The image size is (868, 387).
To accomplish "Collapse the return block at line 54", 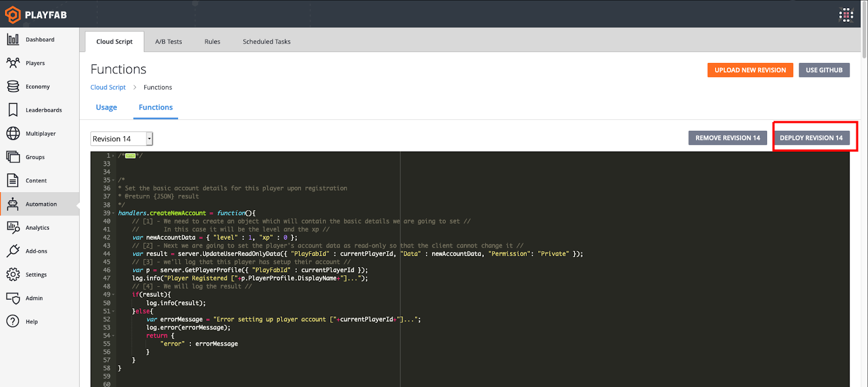I will point(113,336).
